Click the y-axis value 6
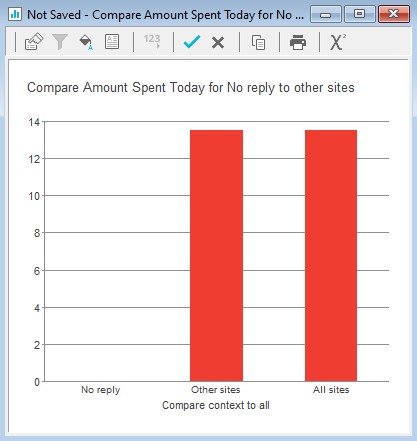This screenshot has height=441, width=417. click(37, 271)
